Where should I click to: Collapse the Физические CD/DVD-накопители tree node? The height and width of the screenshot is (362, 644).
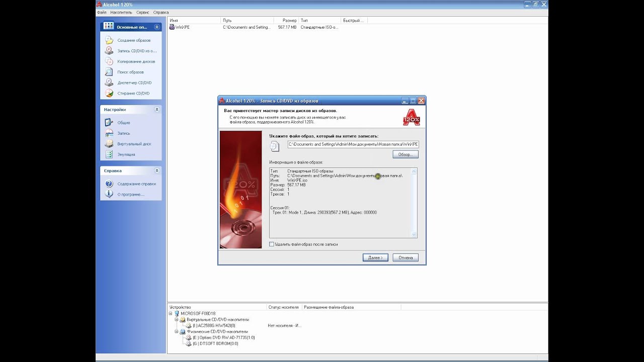click(177, 332)
